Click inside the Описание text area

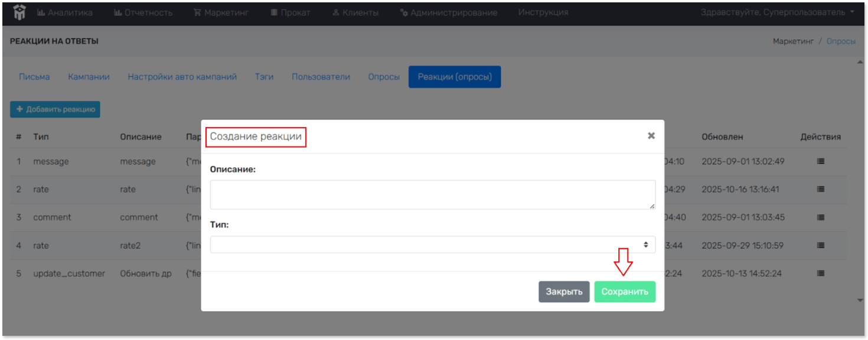pos(432,195)
